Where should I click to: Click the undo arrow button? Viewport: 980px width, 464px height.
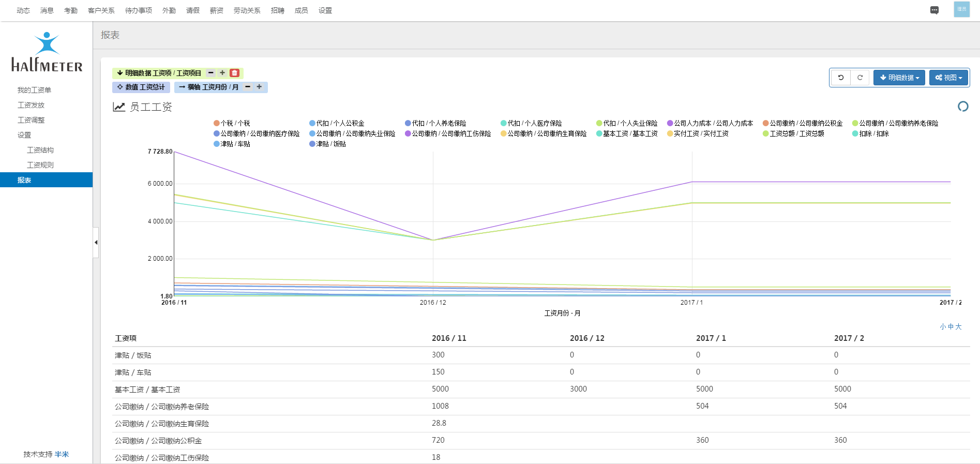point(841,78)
